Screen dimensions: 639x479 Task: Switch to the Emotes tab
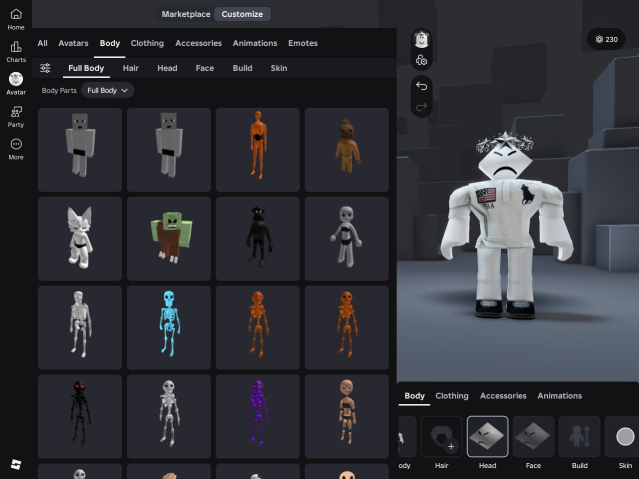(303, 43)
